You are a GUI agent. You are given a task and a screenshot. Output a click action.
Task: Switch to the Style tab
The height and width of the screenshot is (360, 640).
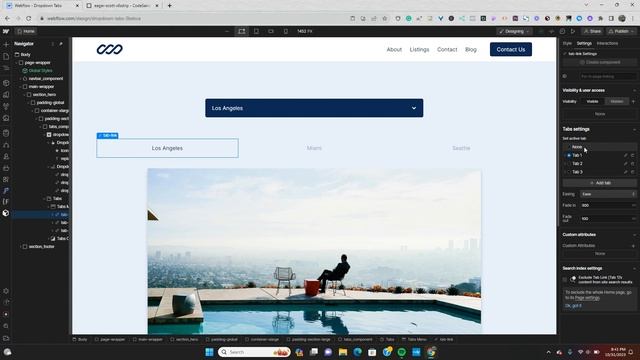point(567,43)
